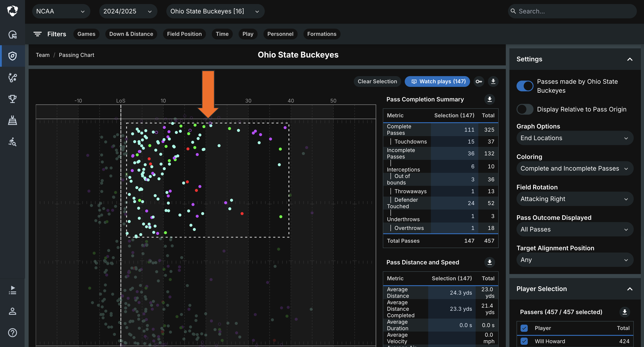The height and width of the screenshot is (347, 644).
Task: Open the help question mark icon
Action: (12, 333)
